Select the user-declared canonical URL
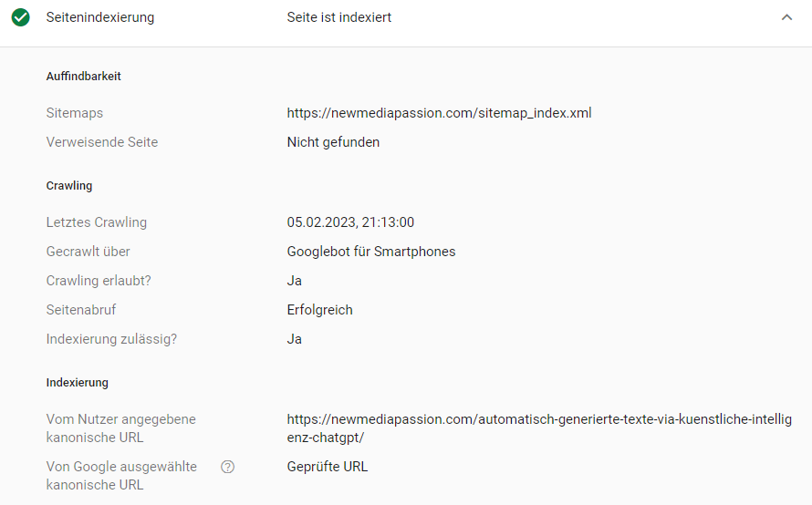 pyautogui.click(x=539, y=428)
